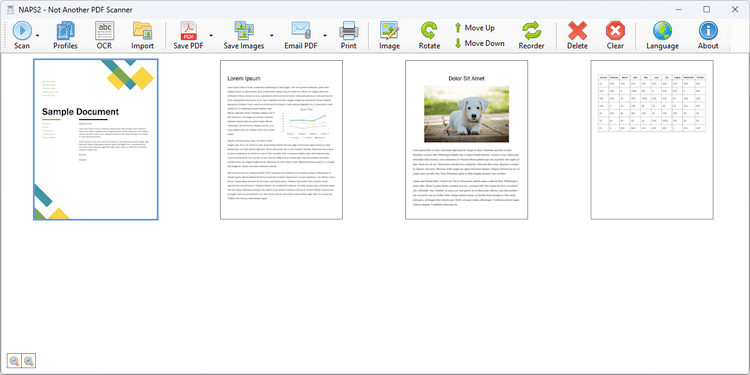Expand the Email PDF dropdown arrow
750x375 pixels.
point(325,36)
